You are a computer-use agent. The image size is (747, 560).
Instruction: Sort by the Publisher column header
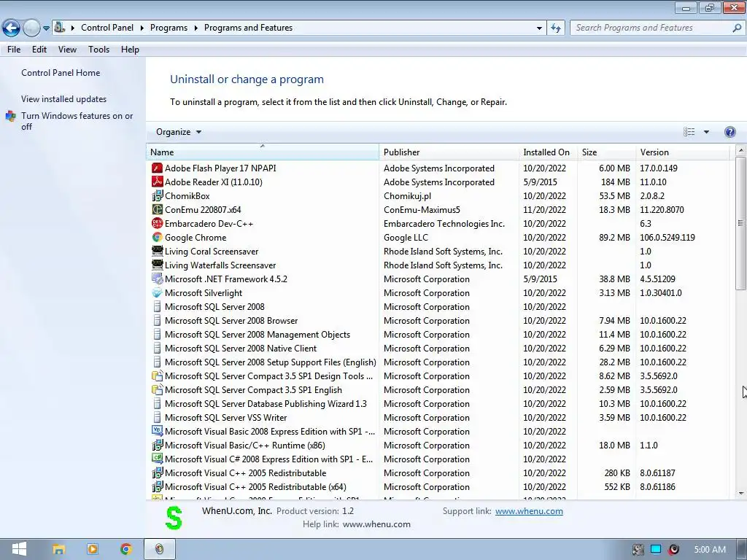click(449, 152)
